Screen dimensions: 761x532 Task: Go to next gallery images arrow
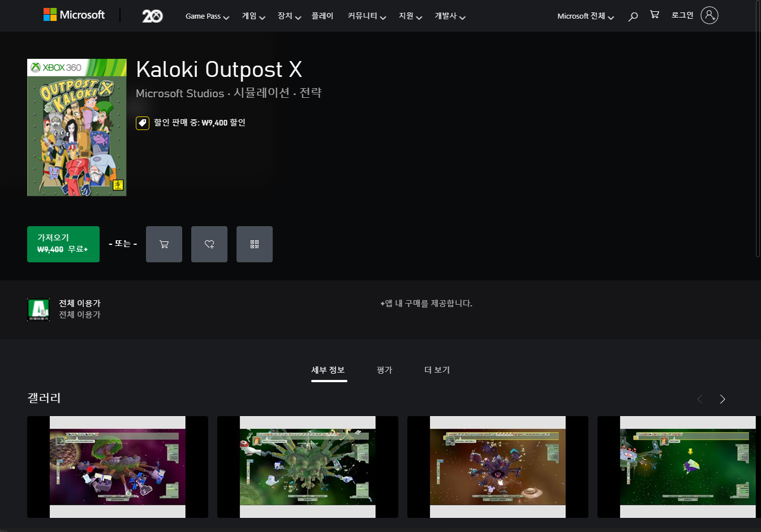[x=723, y=399]
